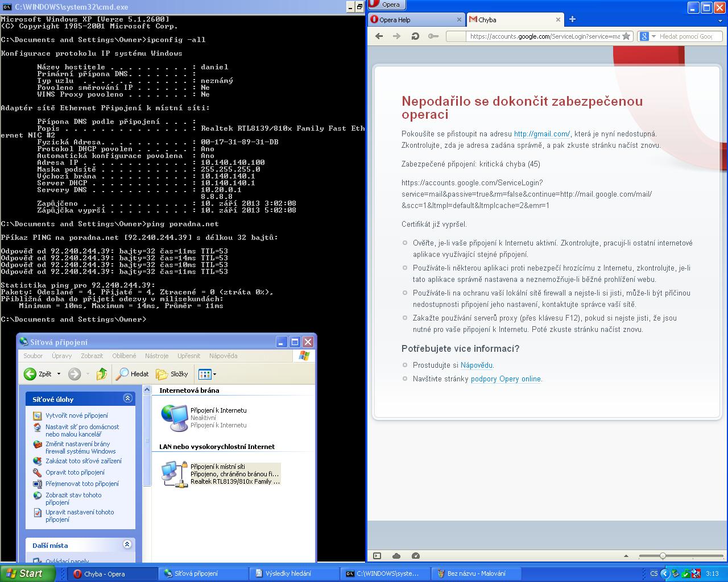Go up one folder level

pyautogui.click(x=102, y=373)
